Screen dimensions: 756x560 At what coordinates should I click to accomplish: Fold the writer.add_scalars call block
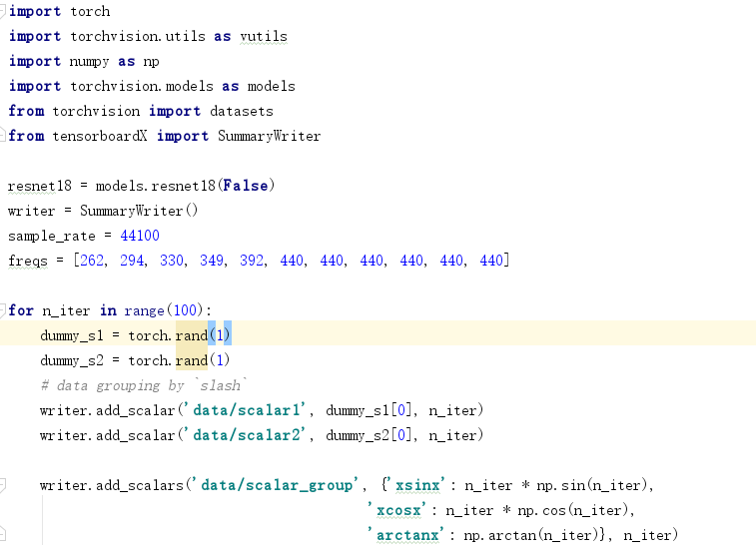[x=2, y=484]
